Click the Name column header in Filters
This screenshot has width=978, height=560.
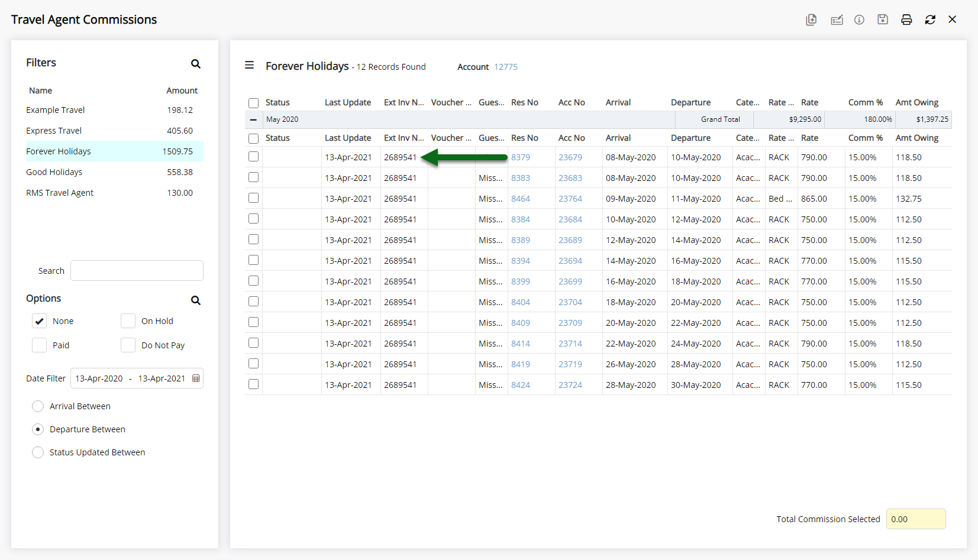click(41, 90)
